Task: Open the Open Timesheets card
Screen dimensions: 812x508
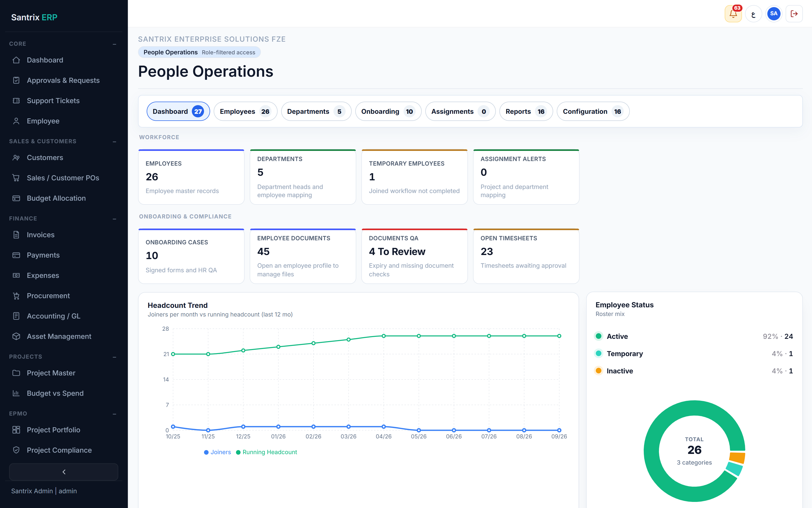Action: pyautogui.click(x=526, y=256)
